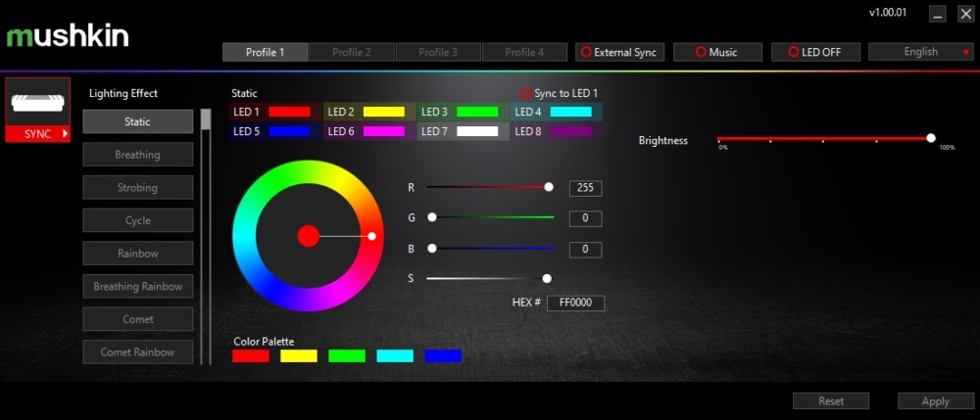The image size is (980, 420).
Task: Expand the SYNC device arrow
Action: [x=65, y=133]
